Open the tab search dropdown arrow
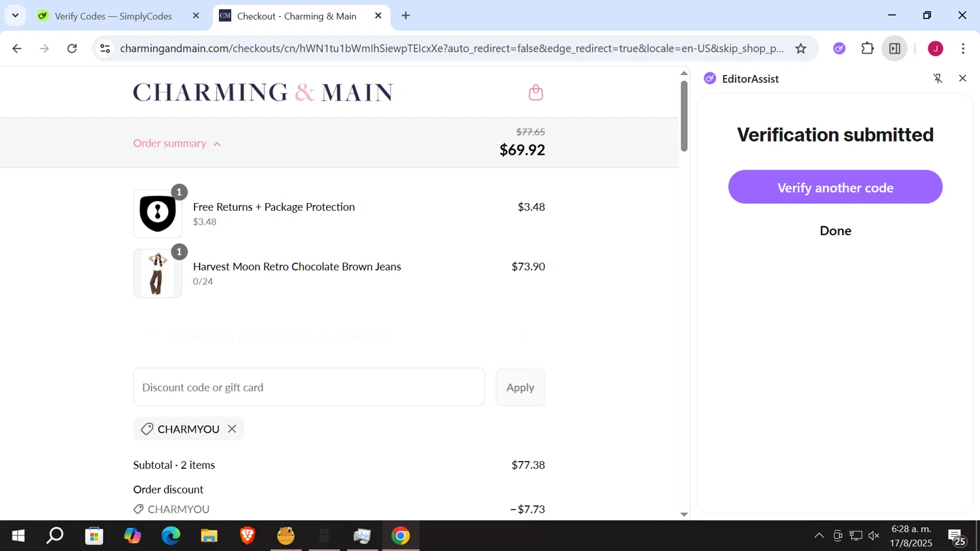980x551 pixels. pos(15,16)
